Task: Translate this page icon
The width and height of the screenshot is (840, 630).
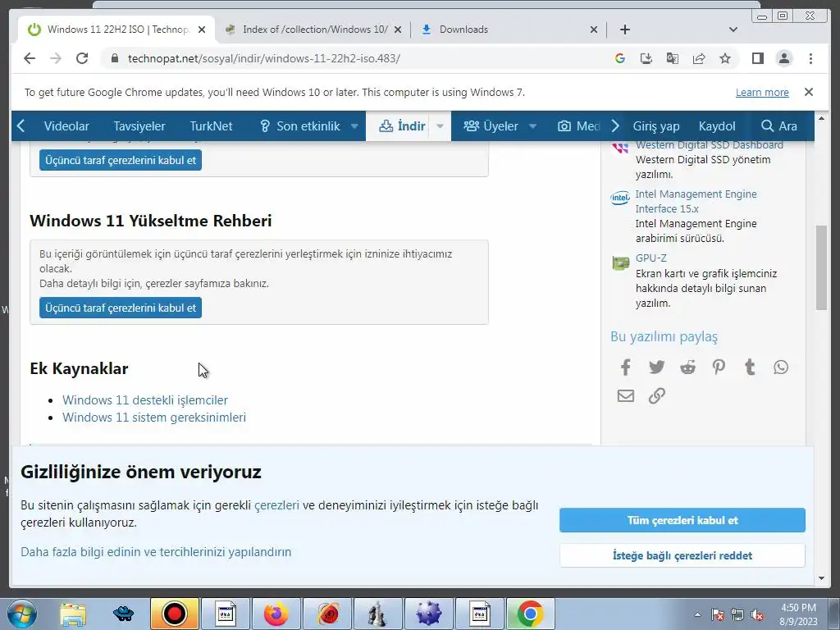Action: [x=673, y=58]
